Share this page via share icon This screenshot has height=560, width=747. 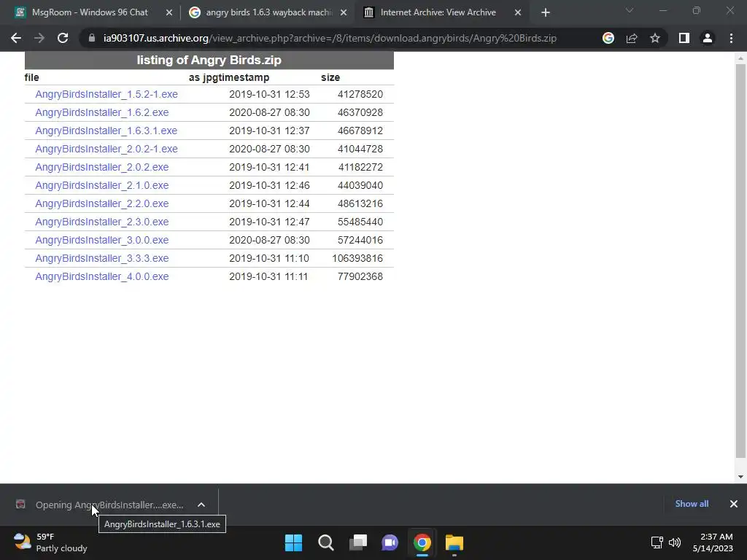click(632, 38)
